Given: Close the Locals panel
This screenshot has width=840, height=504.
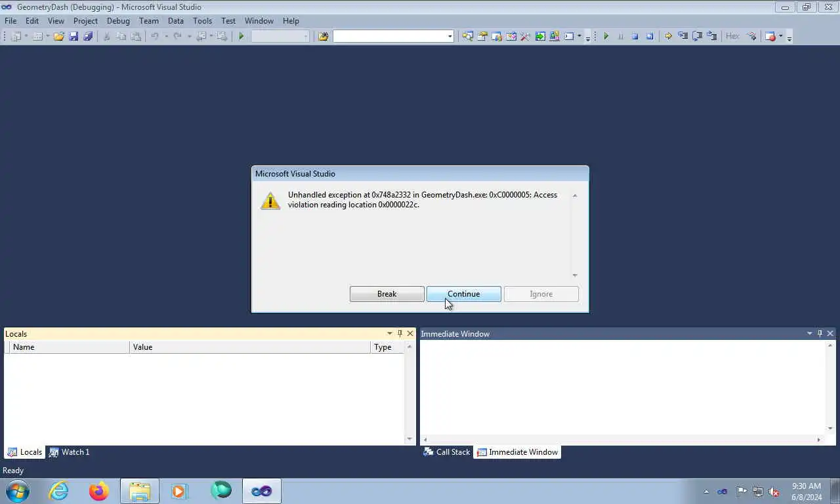Looking at the screenshot, I should click(x=410, y=333).
